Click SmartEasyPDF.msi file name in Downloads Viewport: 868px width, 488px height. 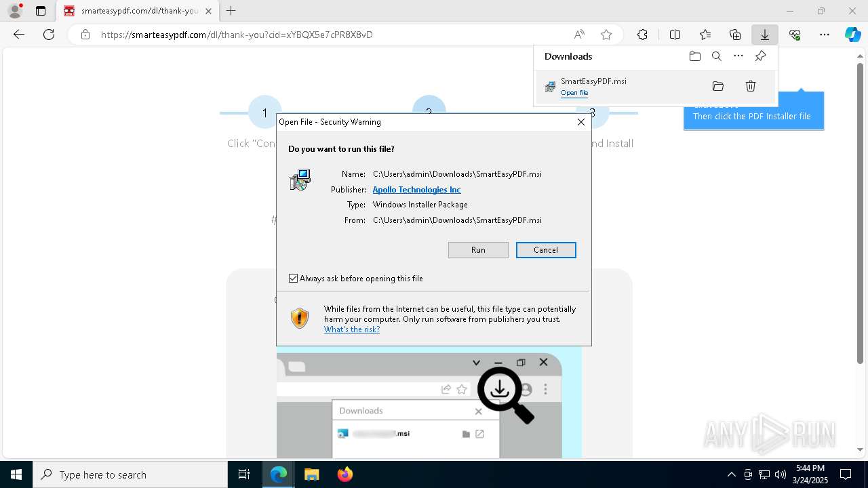[x=593, y=81]
